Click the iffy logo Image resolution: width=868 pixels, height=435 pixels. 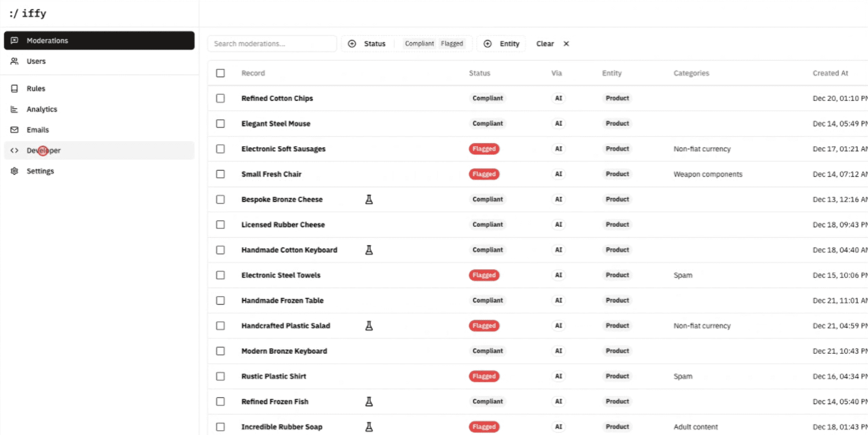28,13
